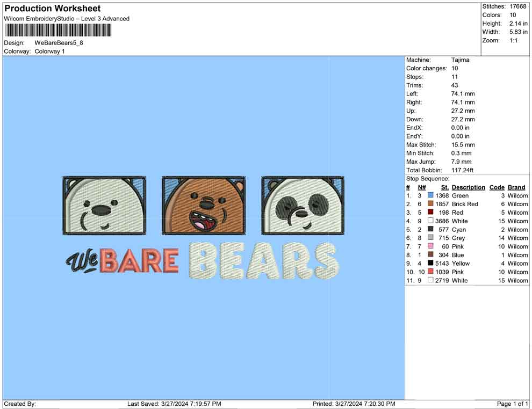Click the 'Description' column header
The height and width of the screenshot is (409, 532).
tap(469, 187)
